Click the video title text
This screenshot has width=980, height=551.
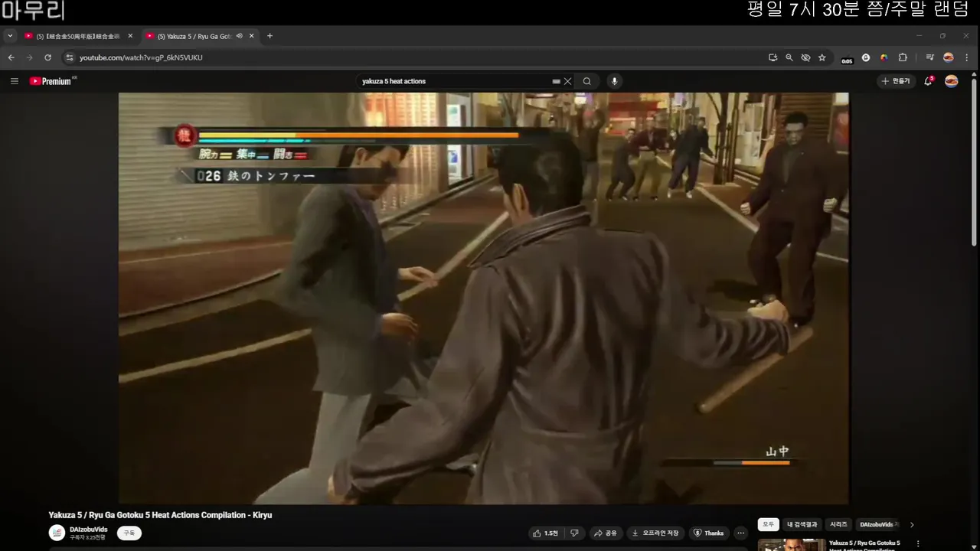[x=160, y=515]
